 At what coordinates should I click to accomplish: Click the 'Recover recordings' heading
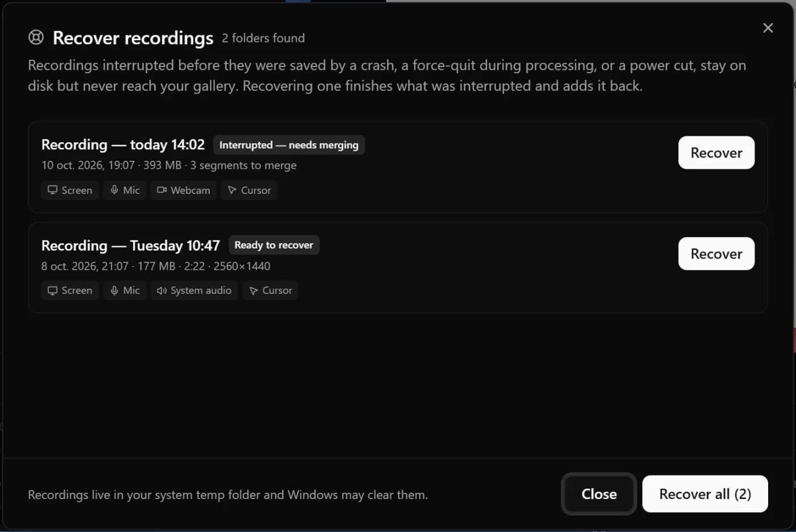[x=133, y=38]
